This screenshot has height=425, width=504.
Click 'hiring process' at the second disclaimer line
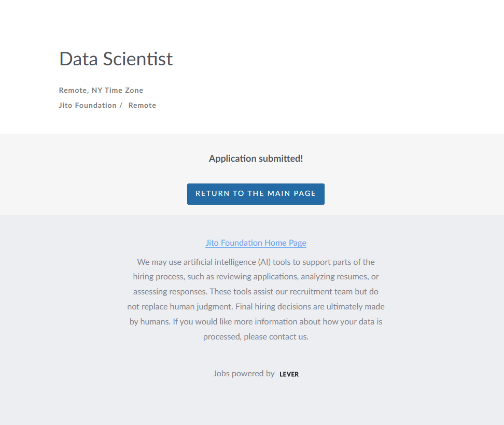click(x=158, y=277)
